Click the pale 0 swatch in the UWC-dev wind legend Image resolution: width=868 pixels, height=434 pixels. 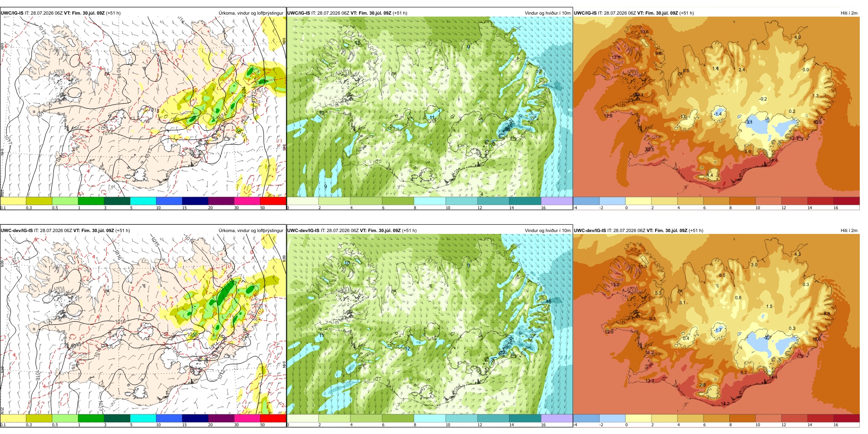click(x=302, y=418)
